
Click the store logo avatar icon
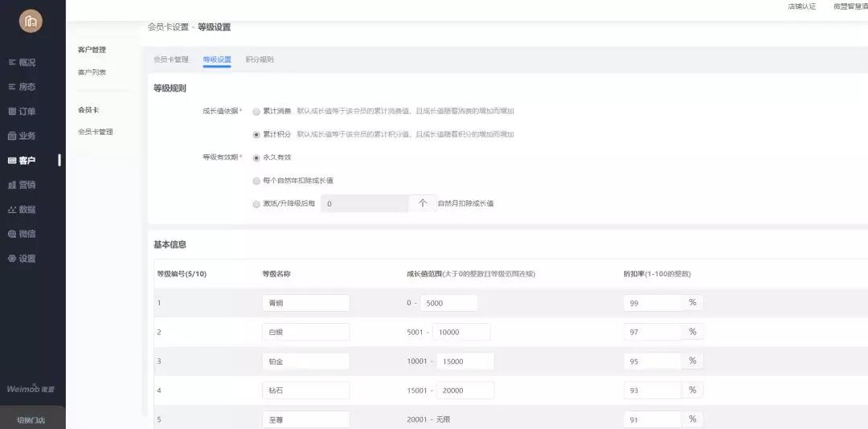click(31, 22)
